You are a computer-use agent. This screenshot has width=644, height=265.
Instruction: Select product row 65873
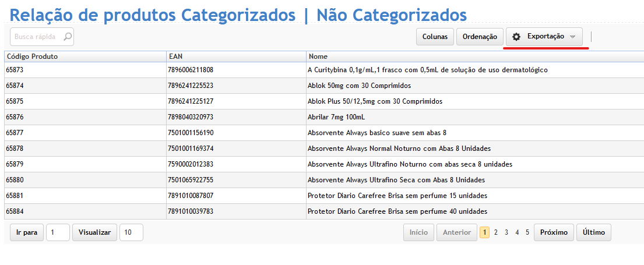15,70
